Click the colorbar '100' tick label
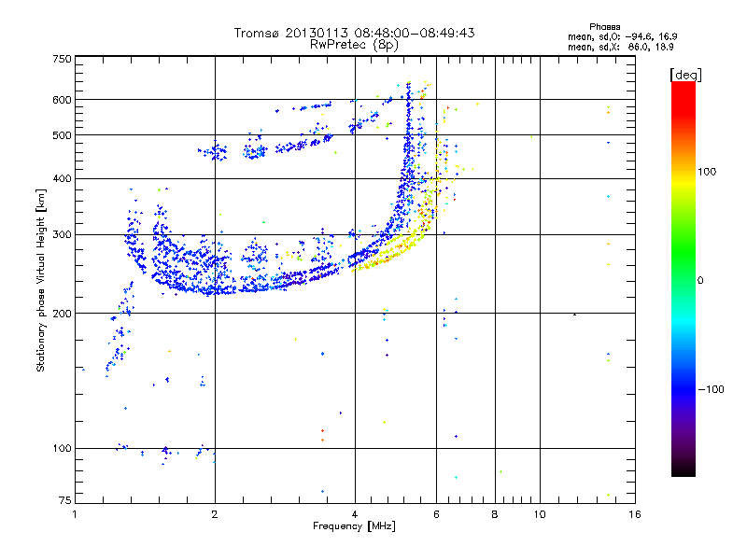747x560 pixels. [707, 172]
